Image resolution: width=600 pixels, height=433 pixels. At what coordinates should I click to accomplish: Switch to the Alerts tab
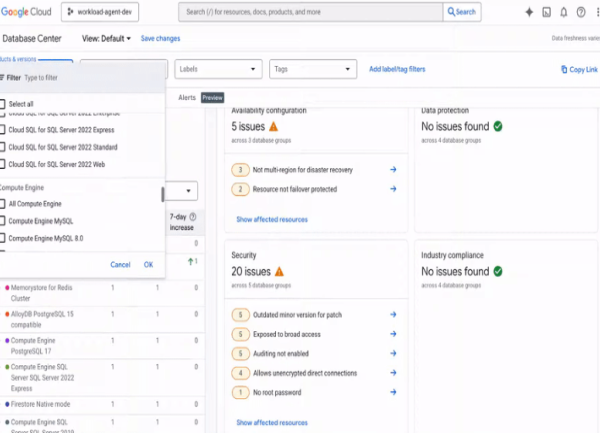[187, 98]
